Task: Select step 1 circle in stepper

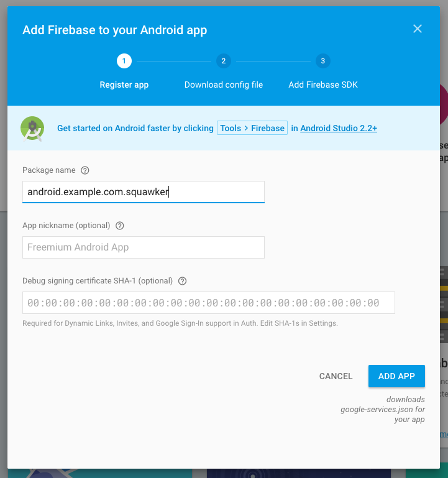Action: pyautogui.click(x=124, y=61)
